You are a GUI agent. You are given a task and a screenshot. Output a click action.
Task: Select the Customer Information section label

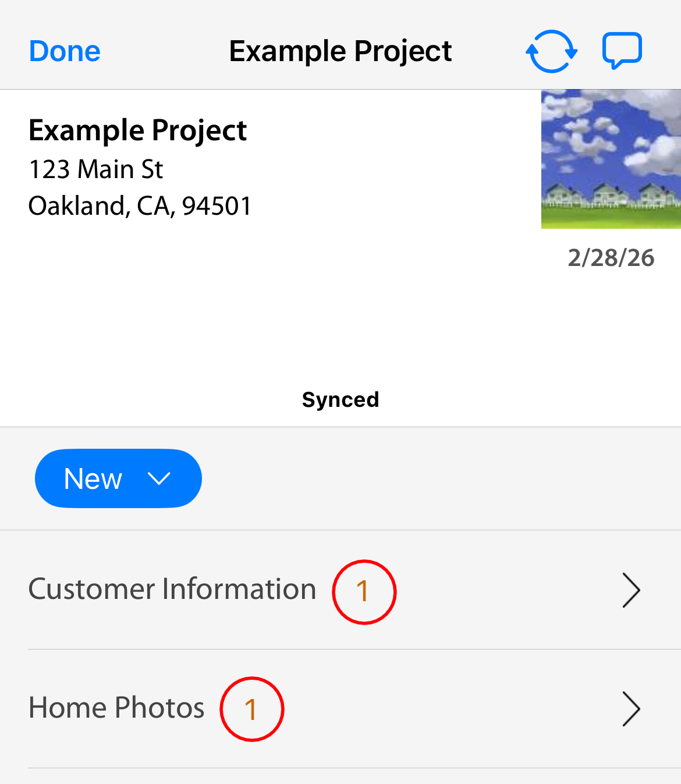[x=172, y=589]
